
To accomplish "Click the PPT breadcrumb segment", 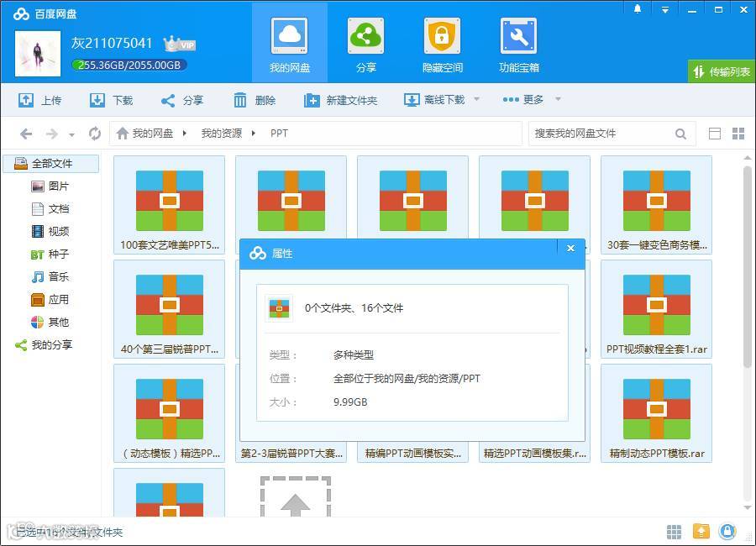I will click(x=279, y=133).
